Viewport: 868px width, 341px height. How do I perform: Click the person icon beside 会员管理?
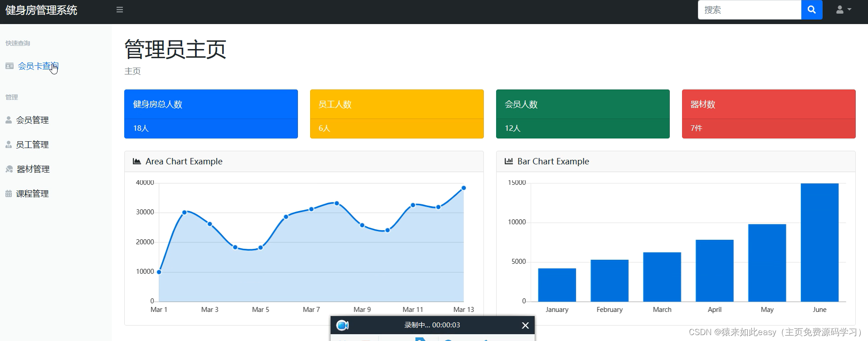point(9,120)
